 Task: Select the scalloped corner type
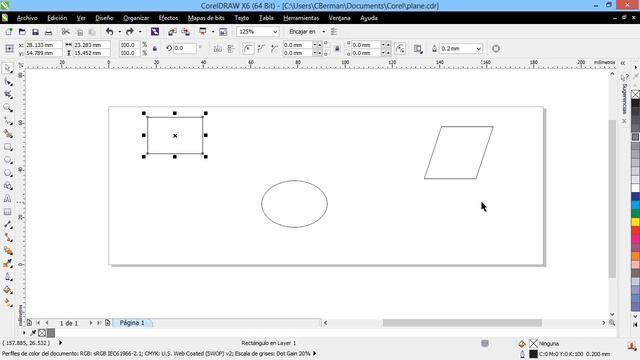point(261,49)
